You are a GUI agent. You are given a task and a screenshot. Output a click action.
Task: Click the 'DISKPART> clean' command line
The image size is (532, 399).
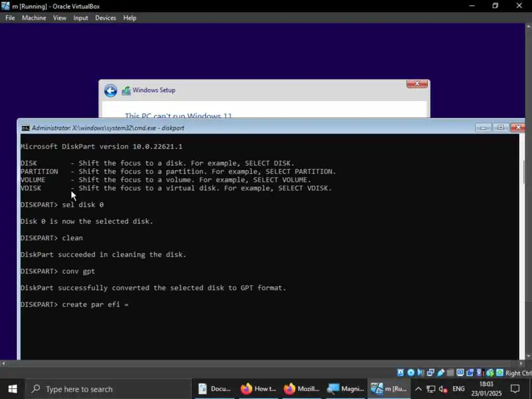[x=51, y=238]
